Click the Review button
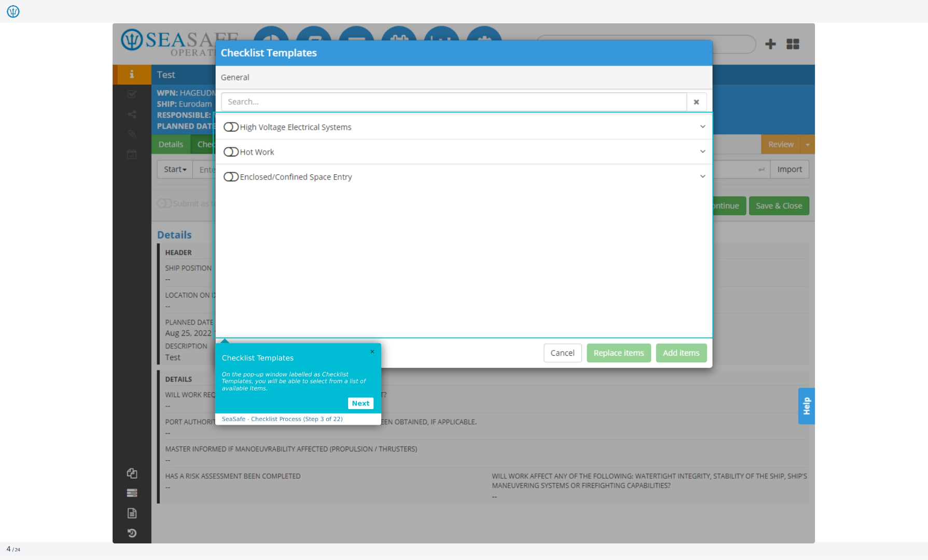 (x=781, y=144)
